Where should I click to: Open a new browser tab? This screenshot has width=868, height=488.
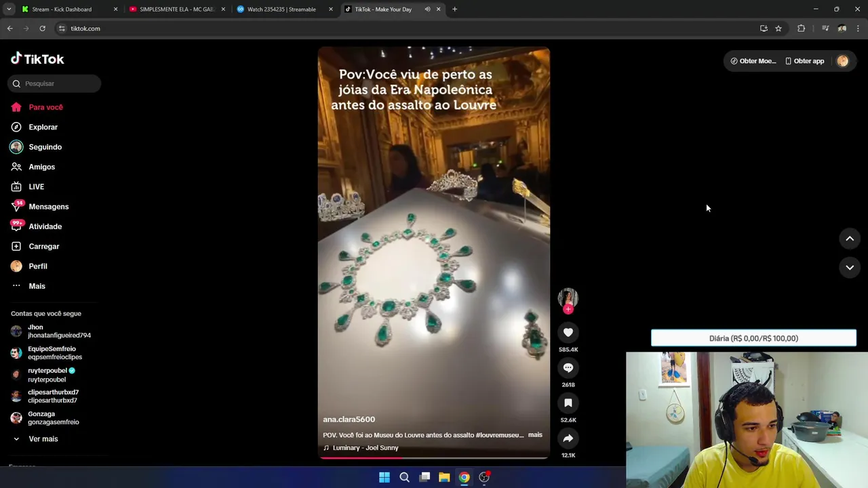click(454, 9)
